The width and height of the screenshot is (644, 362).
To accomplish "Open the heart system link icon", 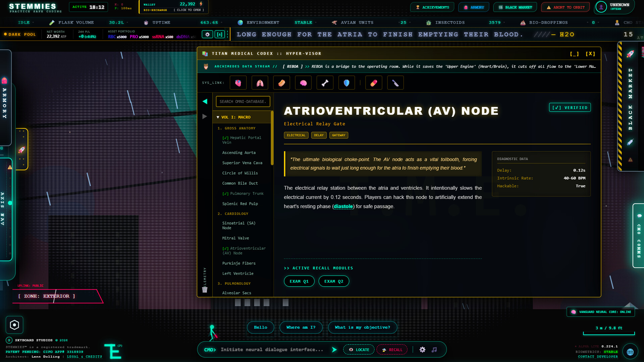I will pyautogui.click(x=238, y=83).
